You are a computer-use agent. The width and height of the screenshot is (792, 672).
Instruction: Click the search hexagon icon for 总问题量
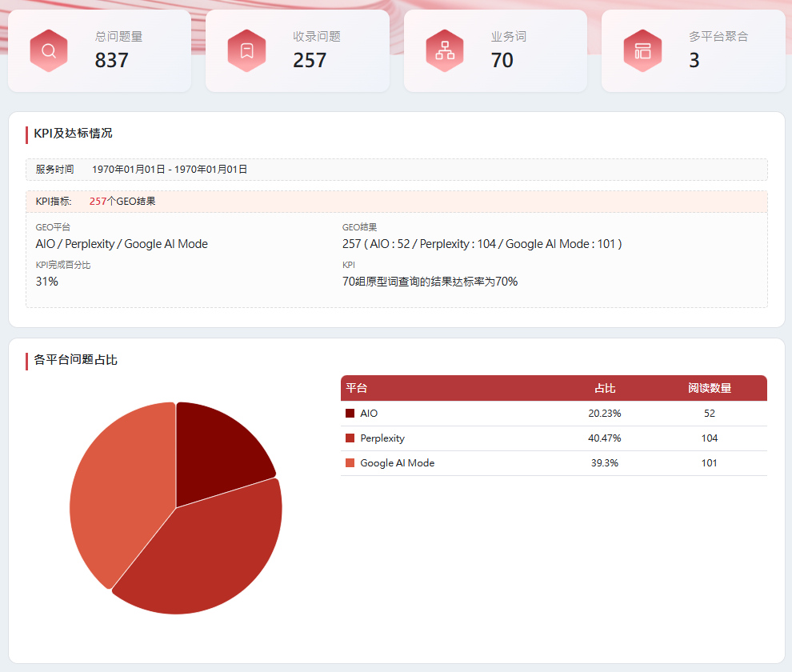click(x=49, y=51)
